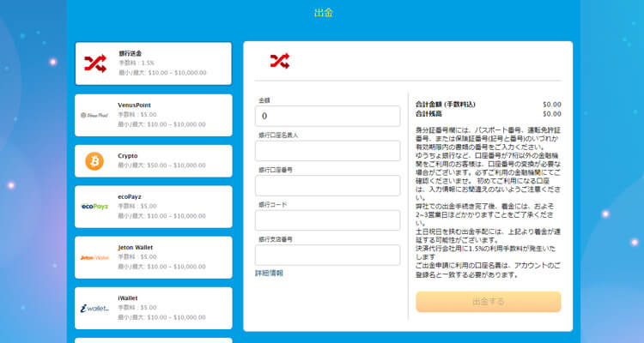
Task: Open the 詳細情報 details link
Action: pyautogui.click(x=269, y=274)
